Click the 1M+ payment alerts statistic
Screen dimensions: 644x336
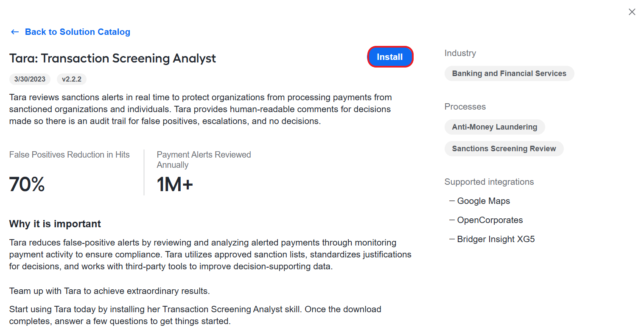[x=175, y=184]
